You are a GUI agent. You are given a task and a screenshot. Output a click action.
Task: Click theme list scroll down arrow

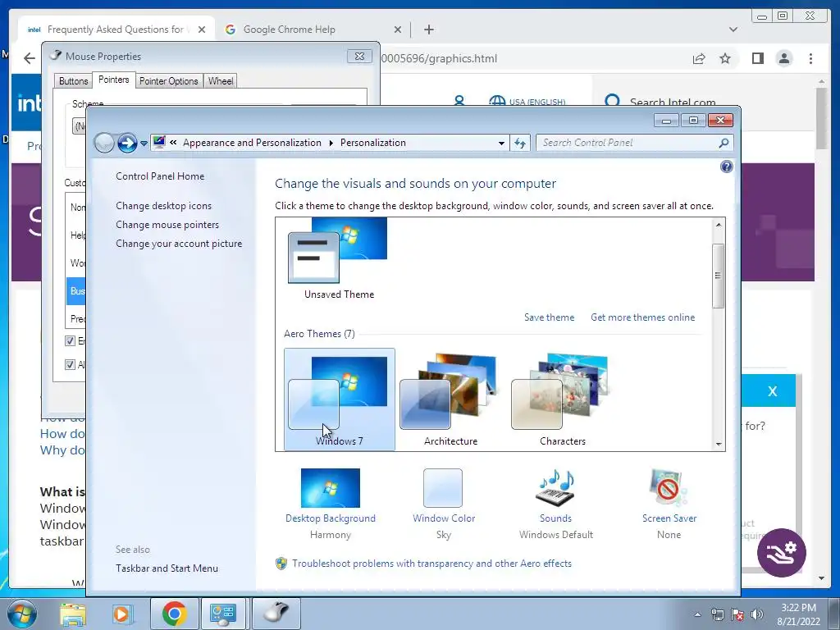(719, 444)
